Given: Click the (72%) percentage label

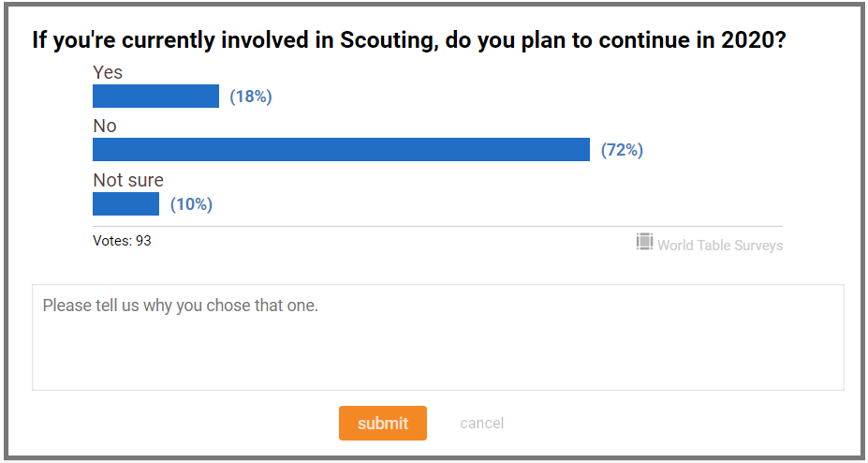Looking at the screenshot, I should click(623, 150).
